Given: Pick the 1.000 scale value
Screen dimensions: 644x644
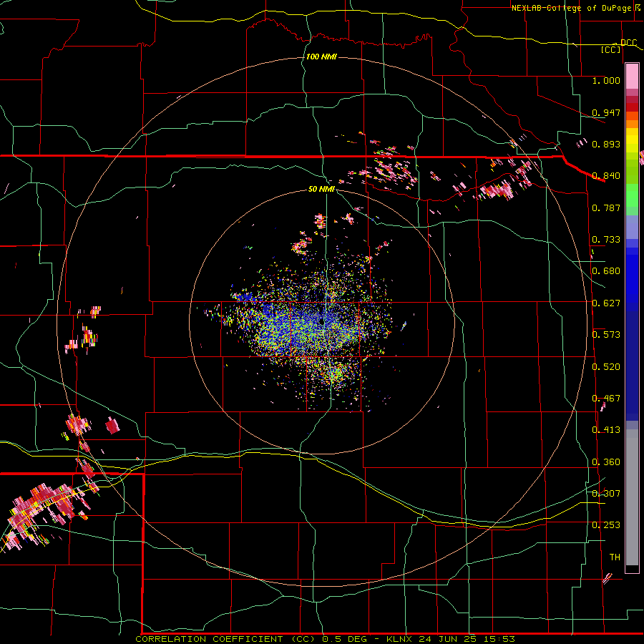Looking at the screenshot, I should (606, 80).
